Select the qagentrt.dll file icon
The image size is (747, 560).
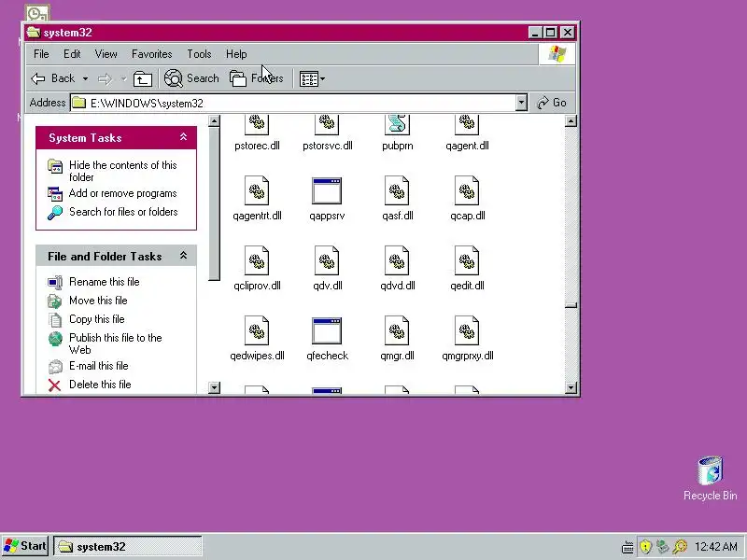pyautogui.click(x=257, y=190)
